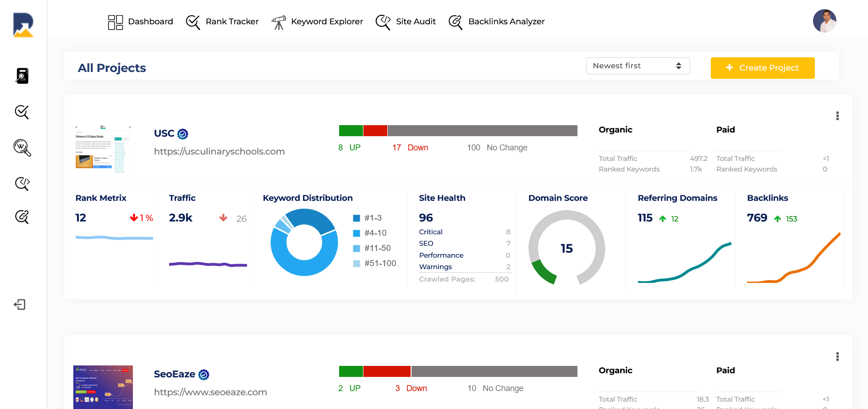
Task: Click the Site Audit icon in top nav
Action: [x=383, y=22]
